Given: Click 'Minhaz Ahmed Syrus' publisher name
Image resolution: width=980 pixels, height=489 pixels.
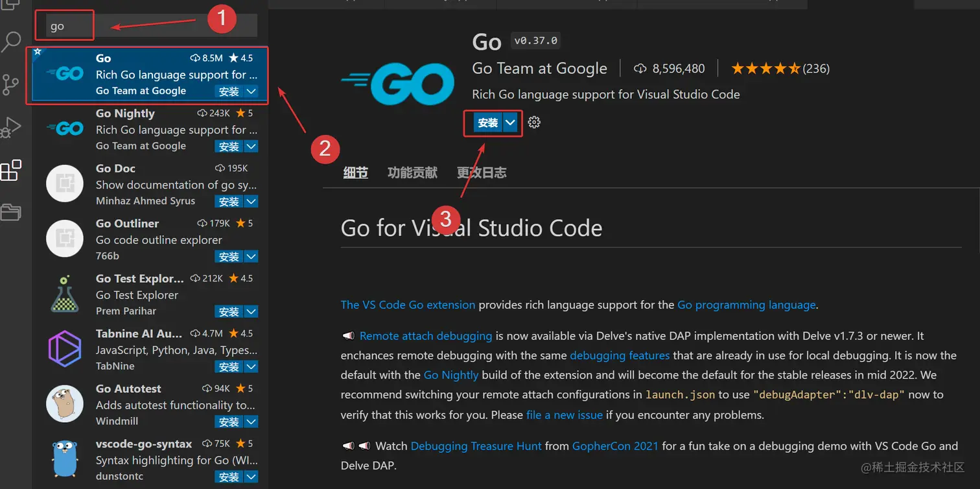Looking at the screenshot, I should 145,201.
